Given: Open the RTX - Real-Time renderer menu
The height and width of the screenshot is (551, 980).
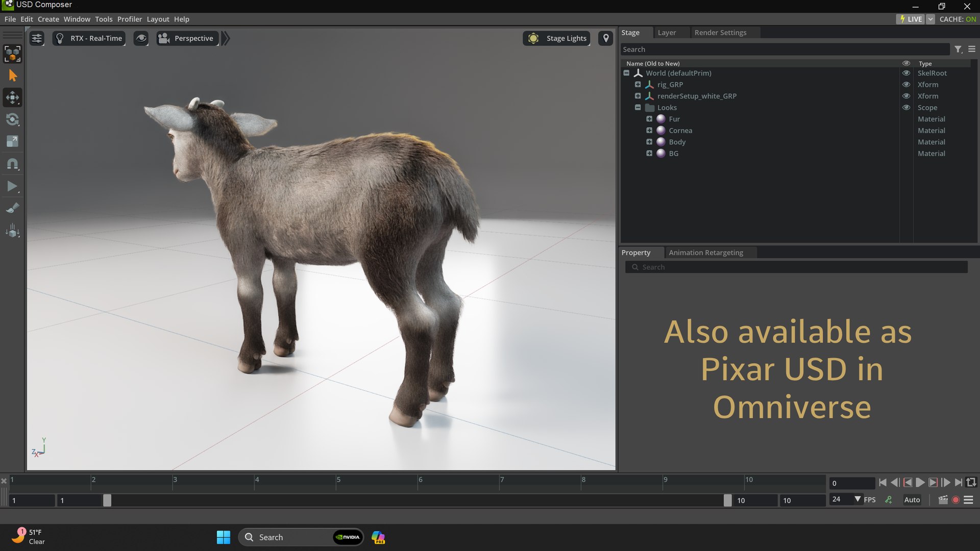Looking at the screenshot, I should pyautogui.click(x=89, y=38).
